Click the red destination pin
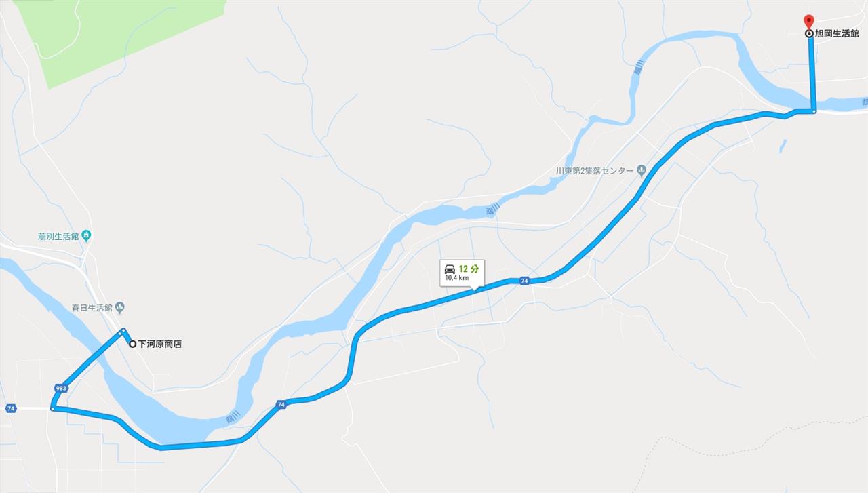868x493 pixels. (808, 21)
